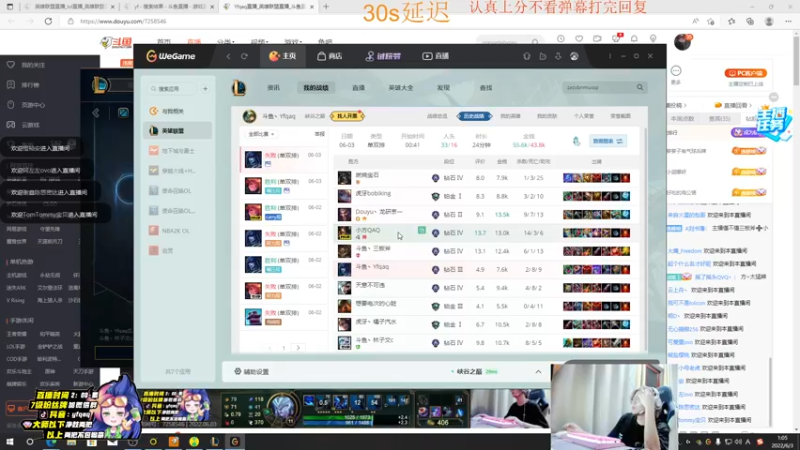Open 云游戏 in the Douyu sidebar

point(23,124)
